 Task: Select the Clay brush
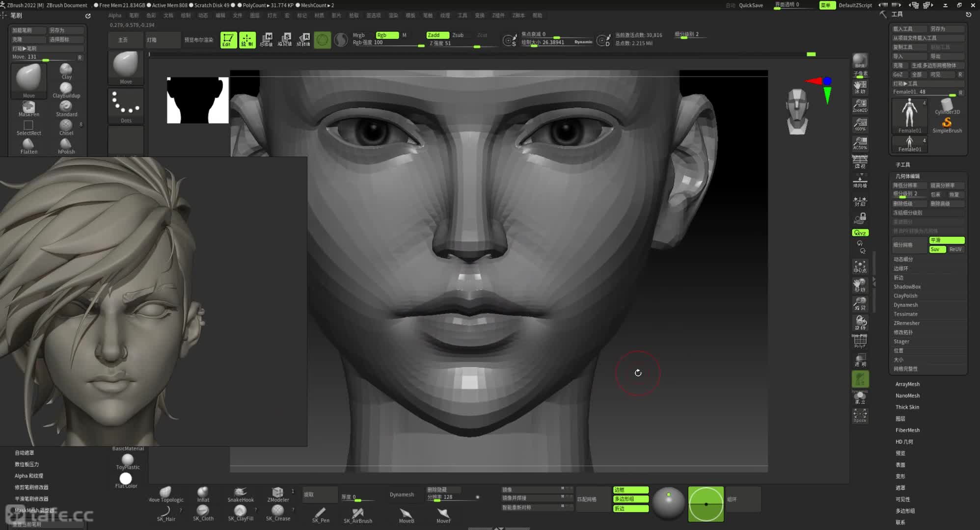pos(66,71)
